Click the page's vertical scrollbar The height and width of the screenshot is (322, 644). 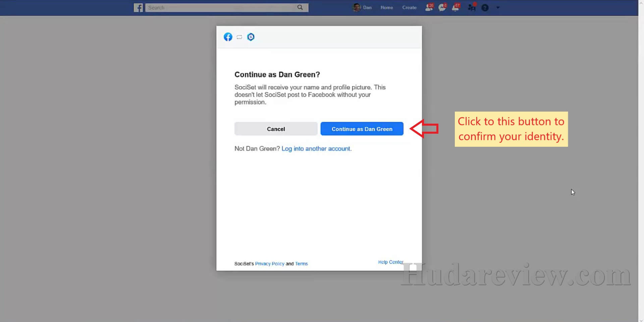tap(641, 161)
